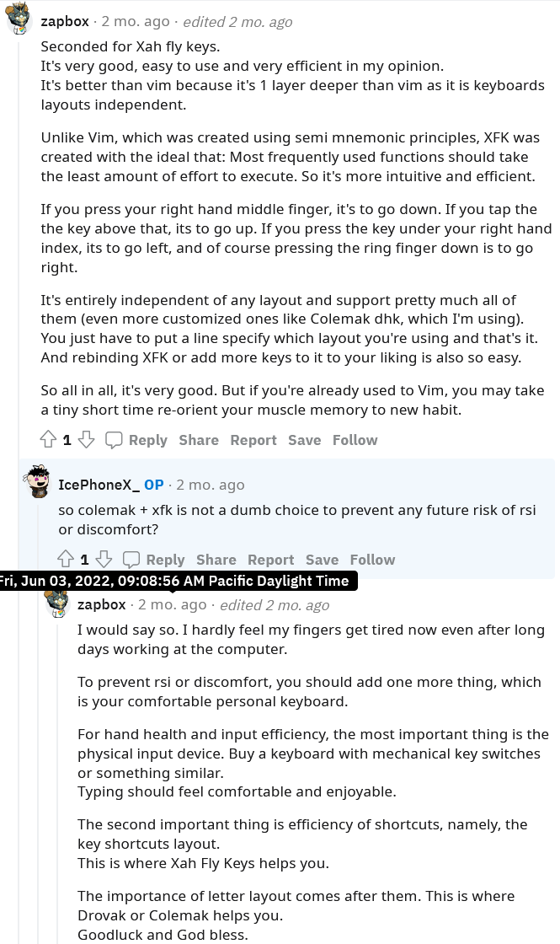This screenshot has width=560, height=944.
Task: Report zapbox's top comment
Action: 253,440
